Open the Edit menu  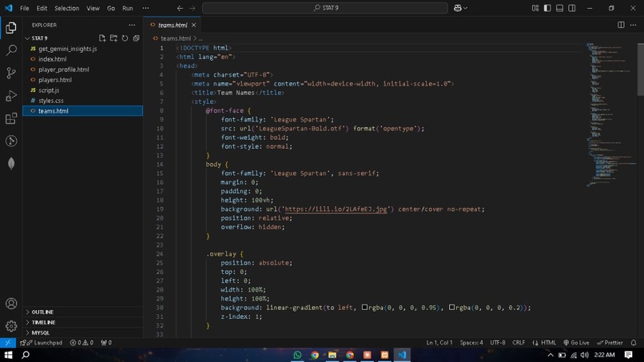click(x=42, y=8)
